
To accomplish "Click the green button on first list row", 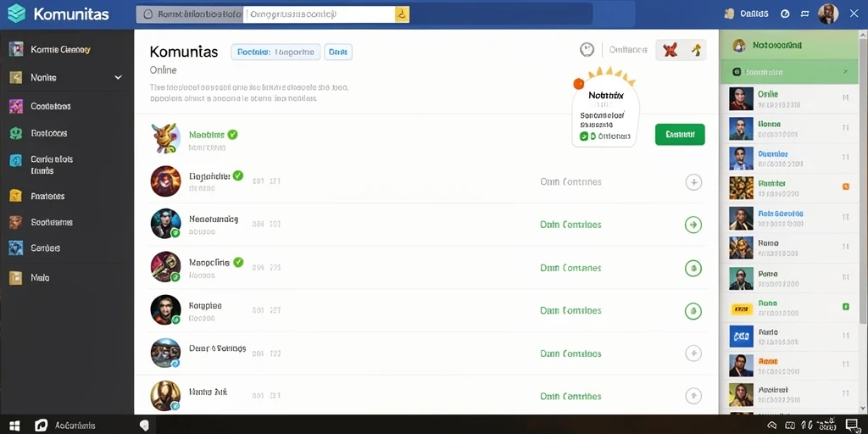I will point(680,134).
